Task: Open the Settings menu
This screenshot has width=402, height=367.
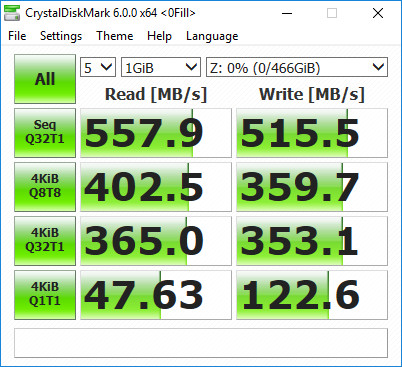Action: (61, 36)
